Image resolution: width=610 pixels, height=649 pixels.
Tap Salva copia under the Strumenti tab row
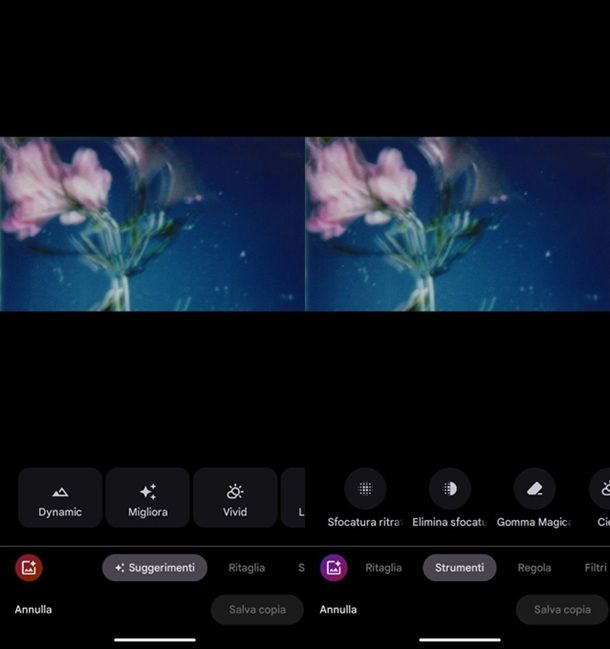tap(562, 610)
